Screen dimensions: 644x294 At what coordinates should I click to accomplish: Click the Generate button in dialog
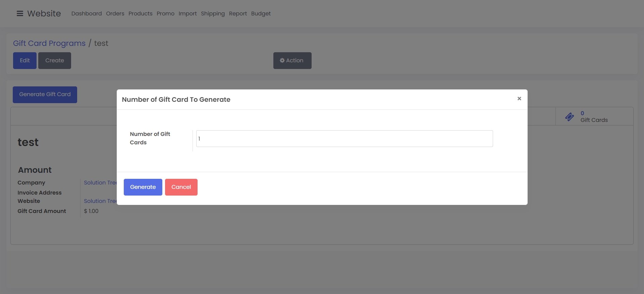(x=143, y=187)
